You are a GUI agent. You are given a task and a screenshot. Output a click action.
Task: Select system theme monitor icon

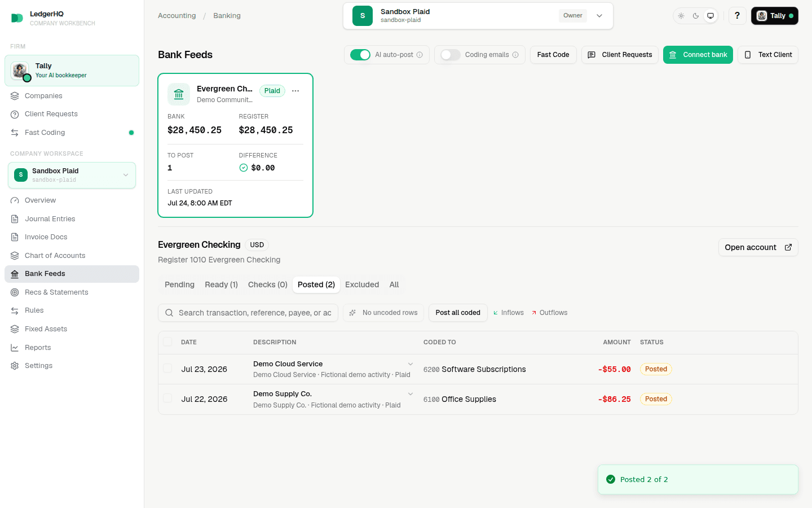click(x=710, y=16)
